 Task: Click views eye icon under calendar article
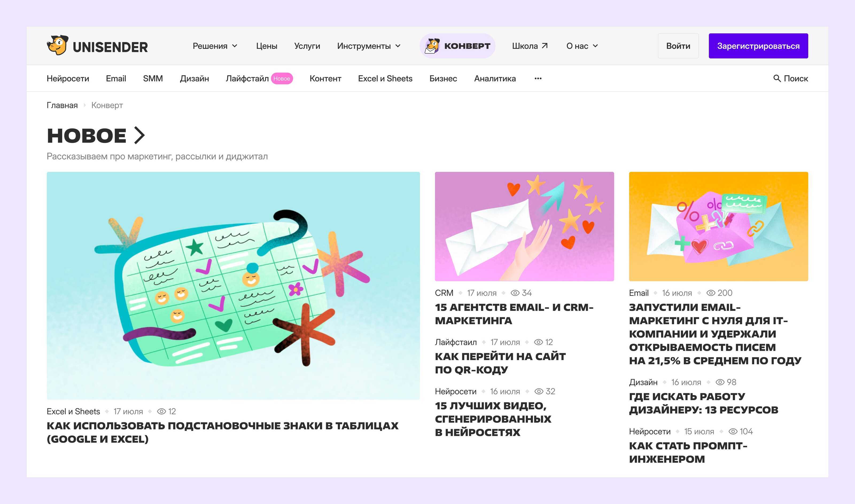point(161,411)
